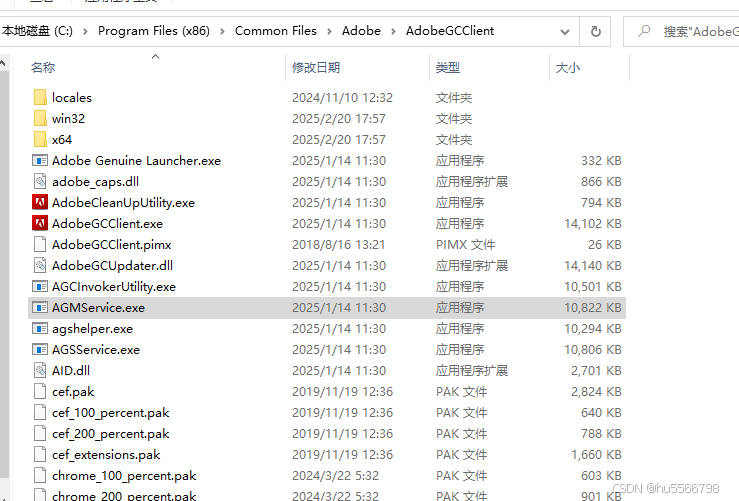Click the left pane scrollbar up arrow
The width and height of the screenshot is (739, 501).
pos(3,63)
